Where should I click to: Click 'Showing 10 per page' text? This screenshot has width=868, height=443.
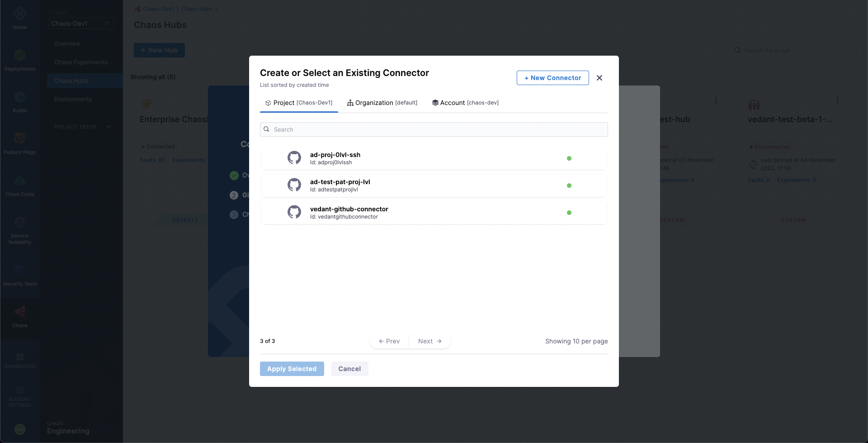576,341
